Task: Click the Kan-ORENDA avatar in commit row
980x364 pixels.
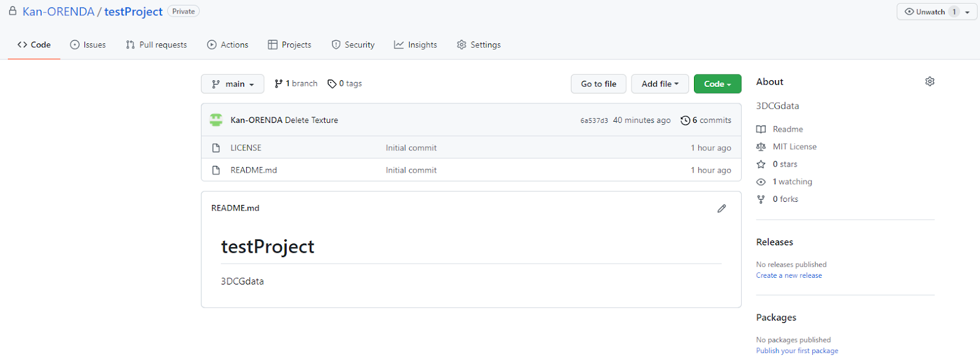Action: click(x=216, y=120)
